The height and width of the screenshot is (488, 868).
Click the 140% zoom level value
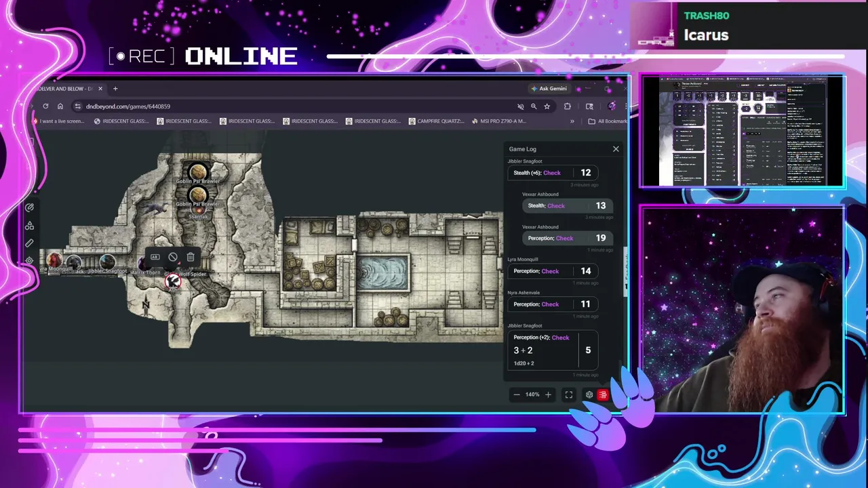[532, 394]
